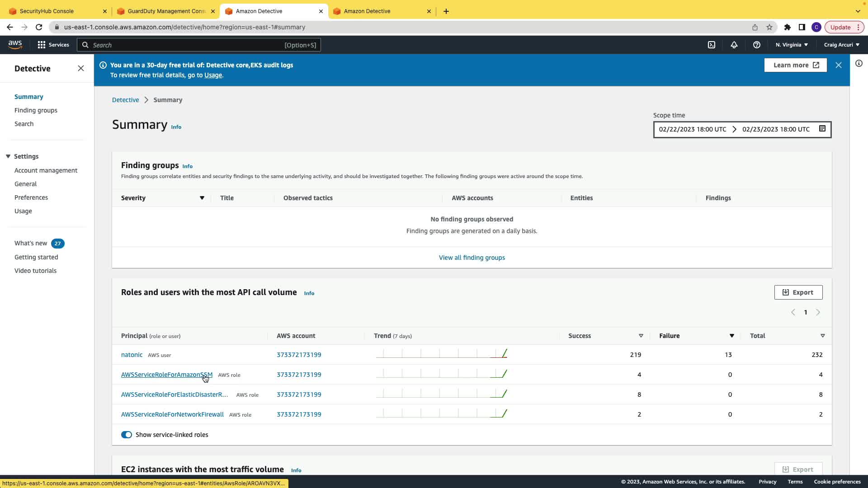Toggle Show service-linked roles switch
The width and height of the screenshot is (868, 488).
[x=127, y=435]
